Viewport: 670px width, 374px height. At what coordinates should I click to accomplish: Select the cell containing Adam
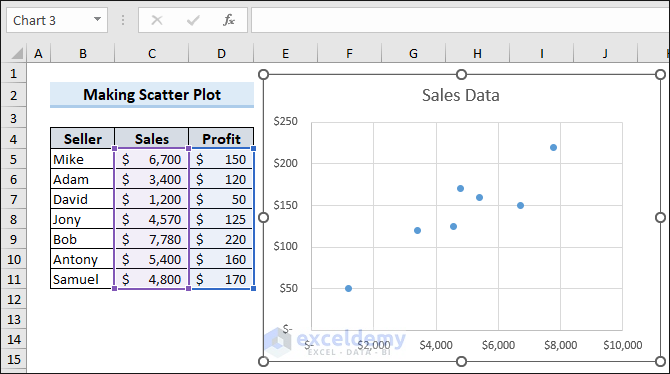[x=82, y=179]
